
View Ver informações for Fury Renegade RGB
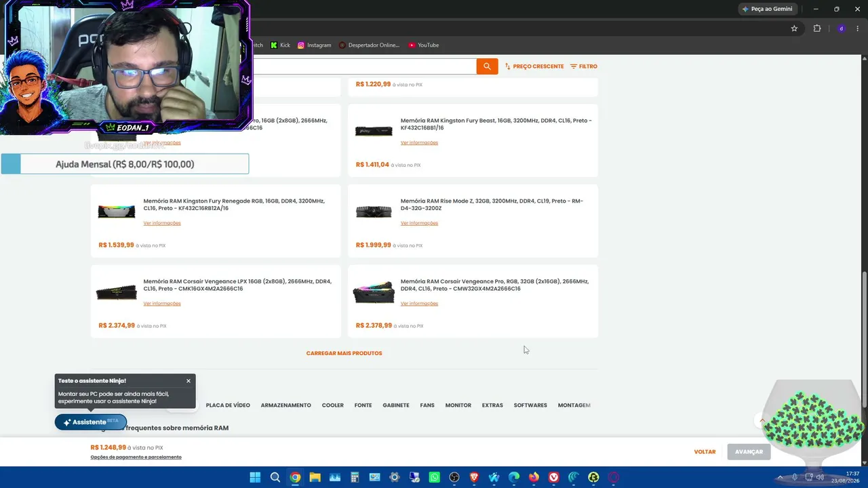coord(162,223)
